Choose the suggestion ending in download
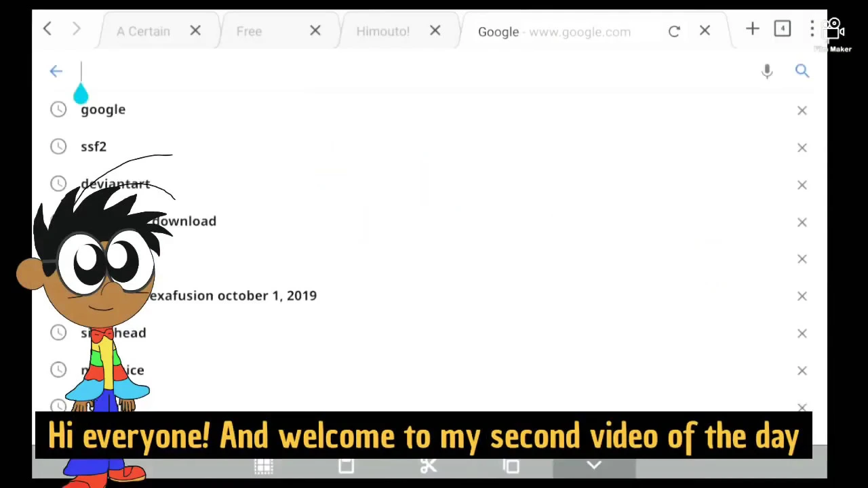Viewport: 868px width, 488px height. coord(184,221)
